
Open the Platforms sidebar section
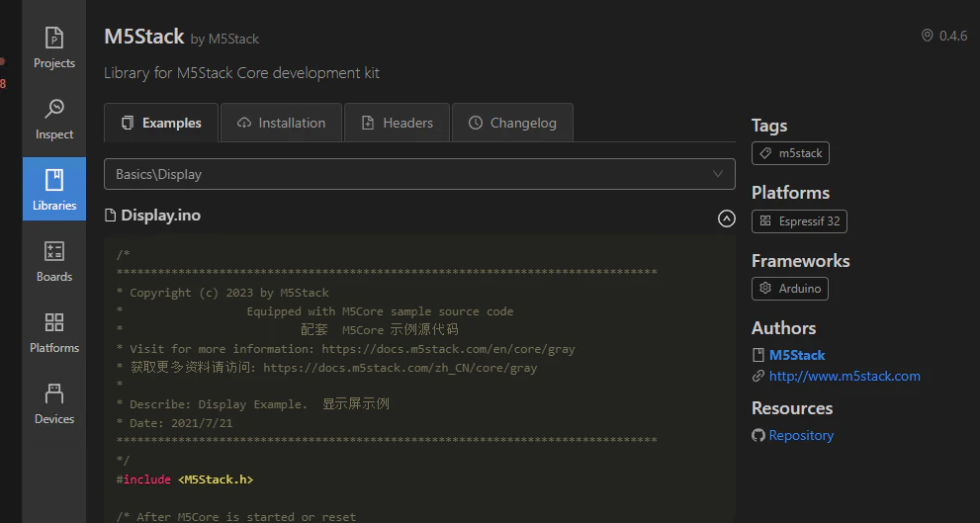[x=54, y=333]
